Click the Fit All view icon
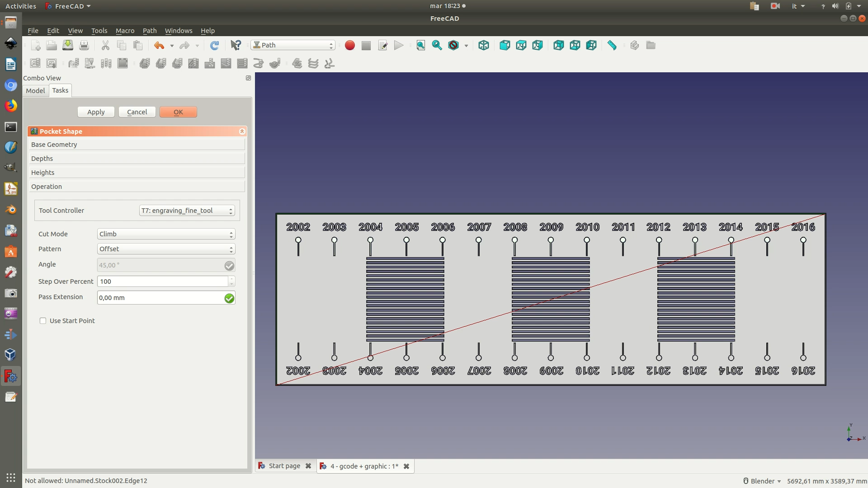This screenshot has height=488, width=868. tap(420, 45)
